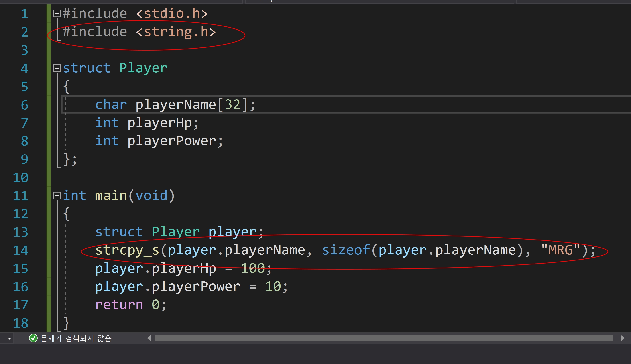This screenshot has height=364, width=631.
Task: Click the "MRG" string literal
Action: (x=560, y=250)
